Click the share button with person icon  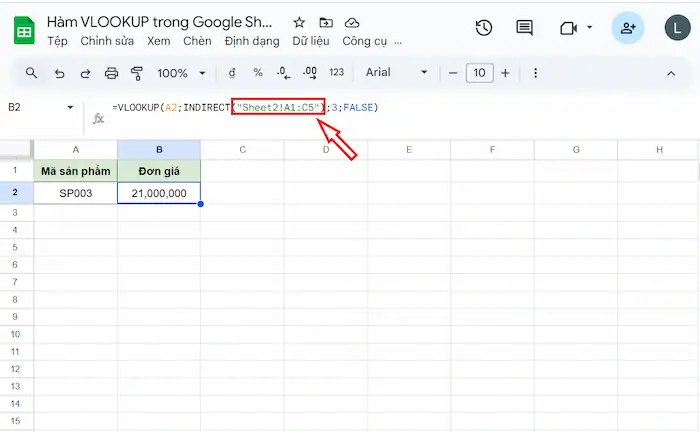628,28
